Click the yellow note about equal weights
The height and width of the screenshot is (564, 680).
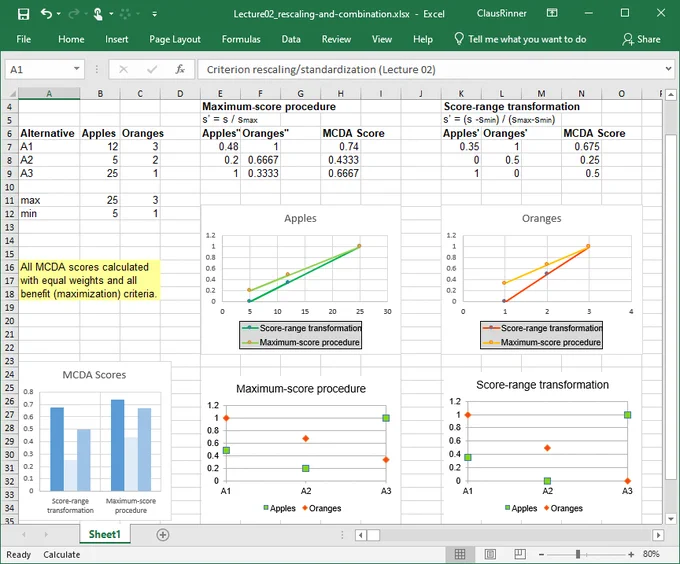coord(89,280)
